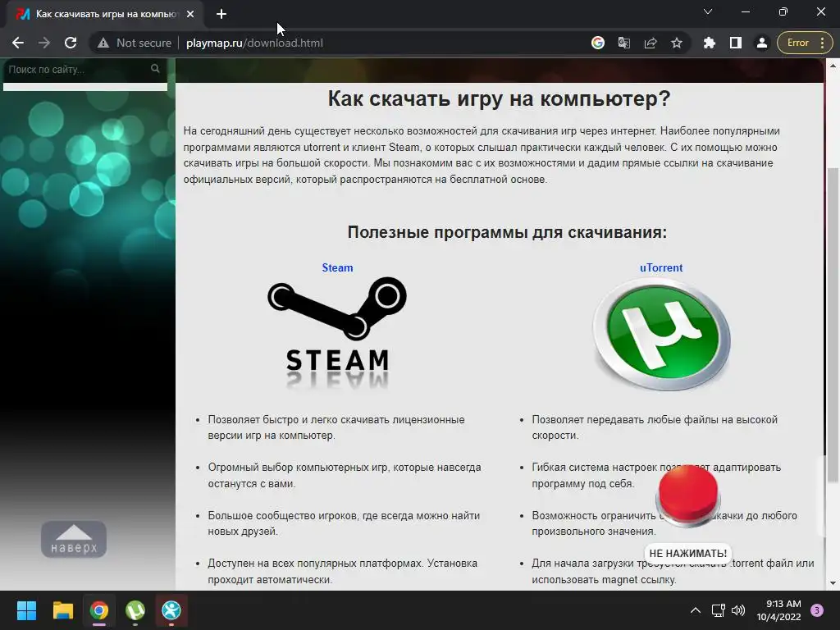Click the site search magnifier icon
Viewport: 840px width, 630px height.
pyautogui.click(x=155, y=69)
